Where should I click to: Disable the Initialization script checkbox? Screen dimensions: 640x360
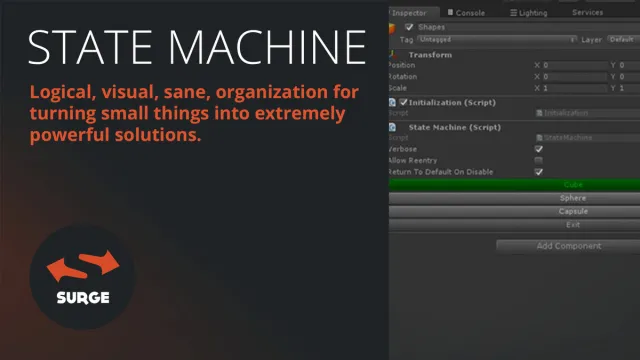403,102
